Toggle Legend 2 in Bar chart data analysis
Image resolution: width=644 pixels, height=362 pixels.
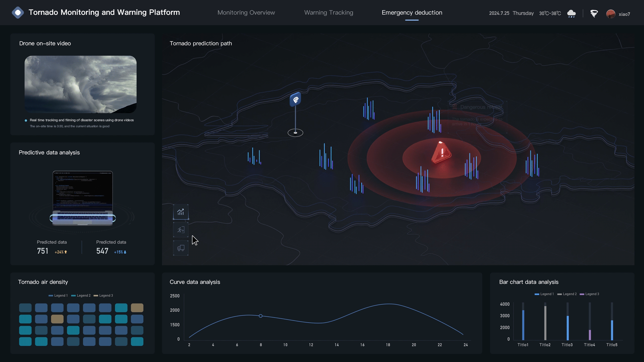click(567, 294)
